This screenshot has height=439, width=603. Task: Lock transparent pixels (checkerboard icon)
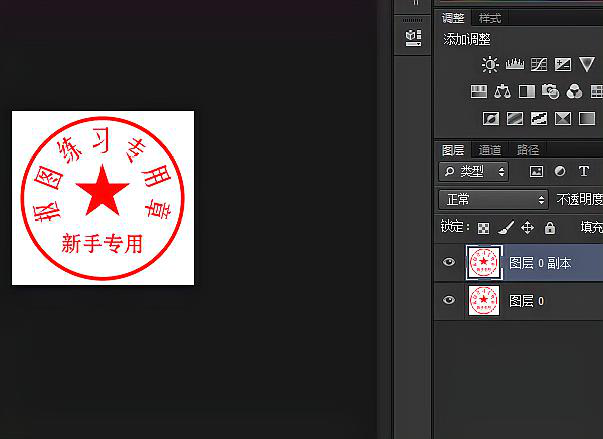click(483, 228)
